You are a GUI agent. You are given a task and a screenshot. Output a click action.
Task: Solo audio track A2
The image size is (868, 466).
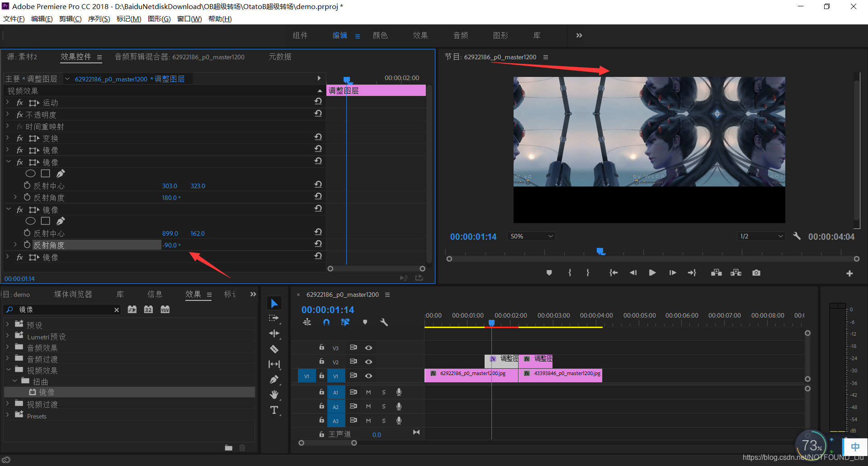[384, 407]
